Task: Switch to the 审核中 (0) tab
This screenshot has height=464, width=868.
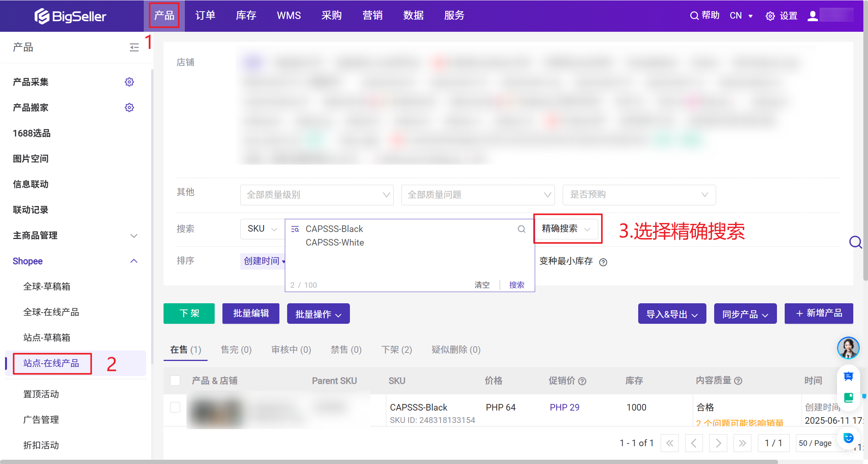Action: pyautogui.click(x=291, y=350)
